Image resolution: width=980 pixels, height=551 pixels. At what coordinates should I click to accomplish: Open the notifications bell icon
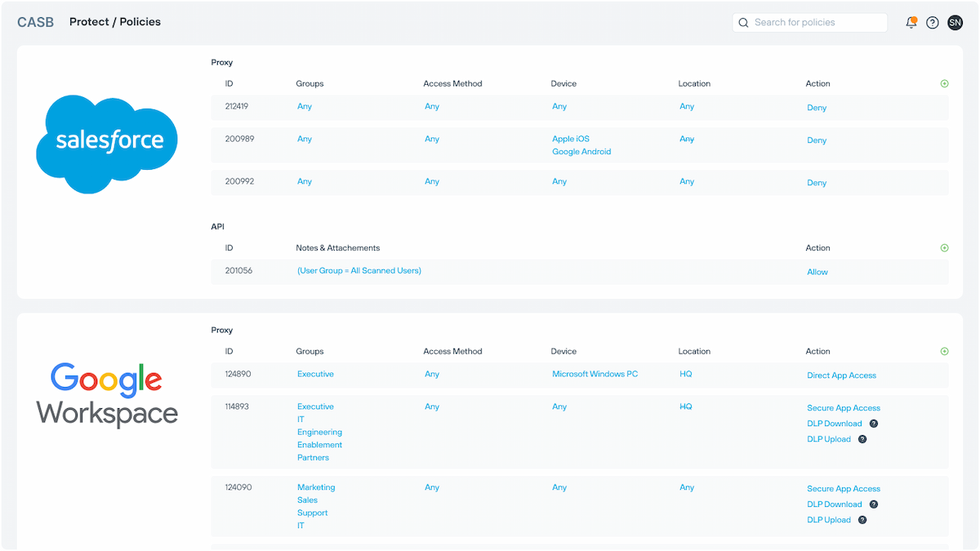click(911, 23)
